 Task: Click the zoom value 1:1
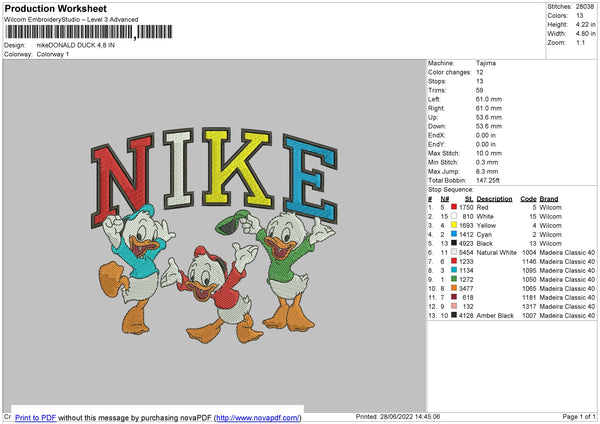coord(580,42)
